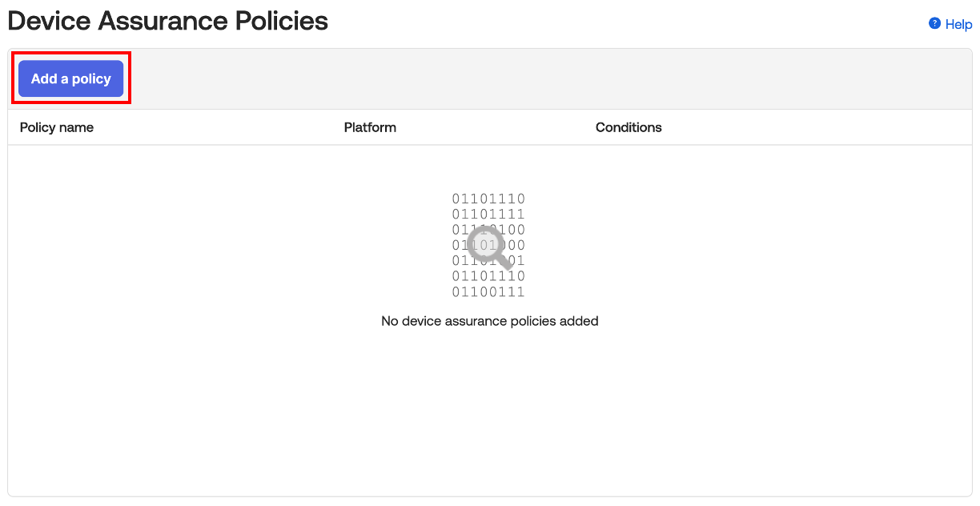Click the binary row reading 01101111

click(488, 214)
